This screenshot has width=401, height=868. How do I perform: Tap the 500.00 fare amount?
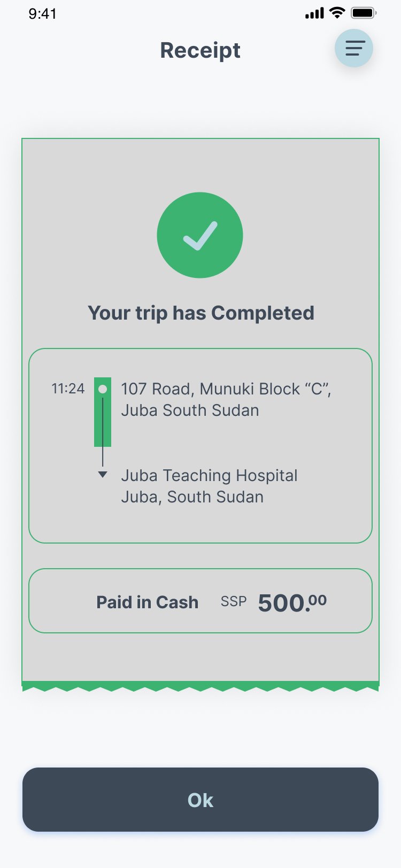pos(292,603)
